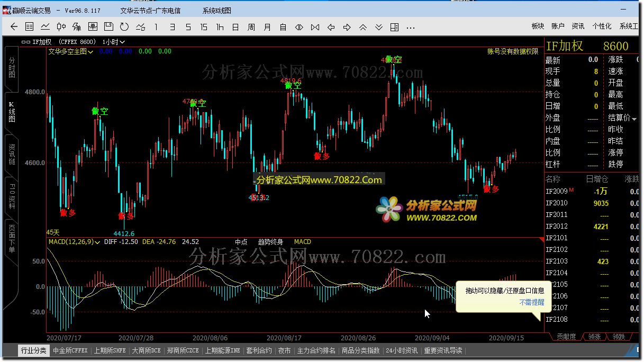The height and width of the screenshot is (362, 644).
Task: Select the 中点 indicator label
Action: (241, 242)
